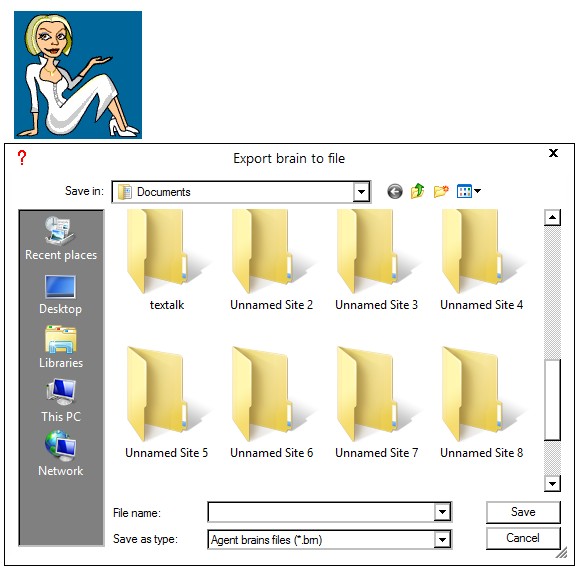Select the Unnamed Site 6 folder
The image size is (581, 575).
point(272,403)
